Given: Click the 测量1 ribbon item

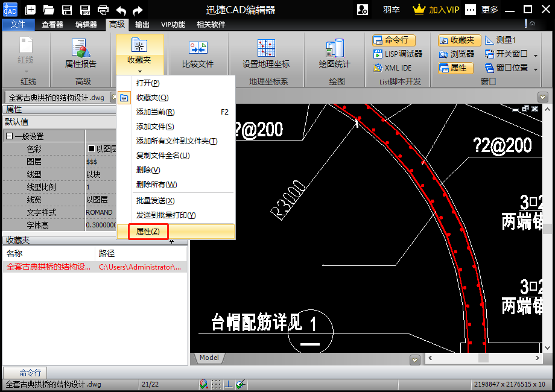Looking at the screenshot, I should click(x=500, y=40).
